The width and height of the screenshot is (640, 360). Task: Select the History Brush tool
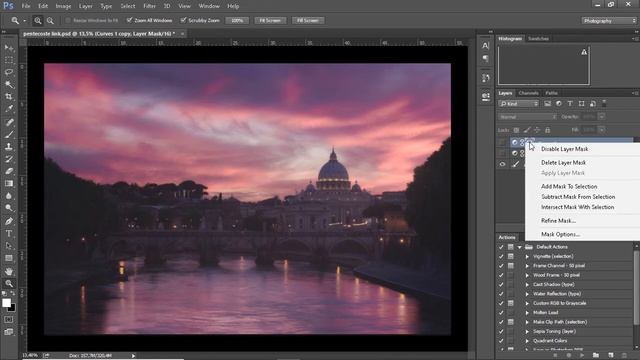click(9, 159)
